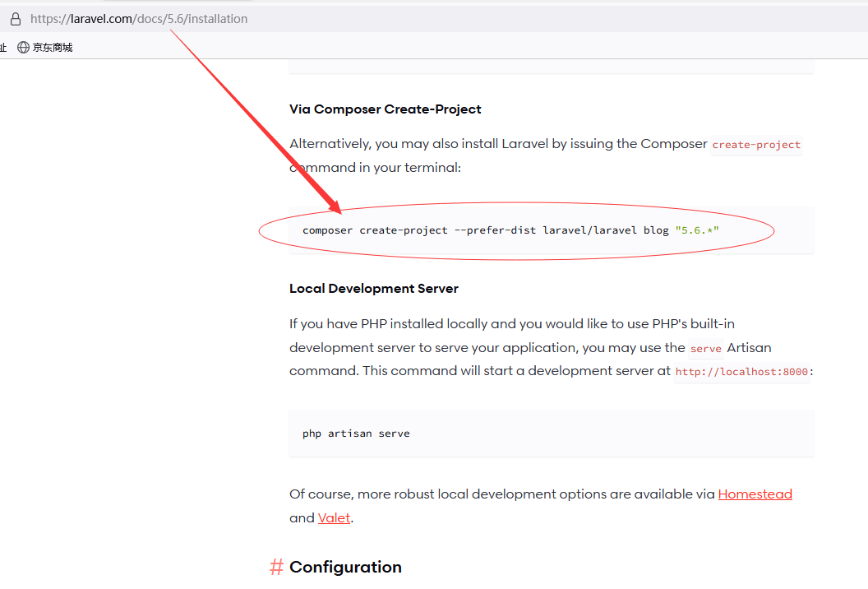
Task: Click the php artisan serve command
Action: 356,434
